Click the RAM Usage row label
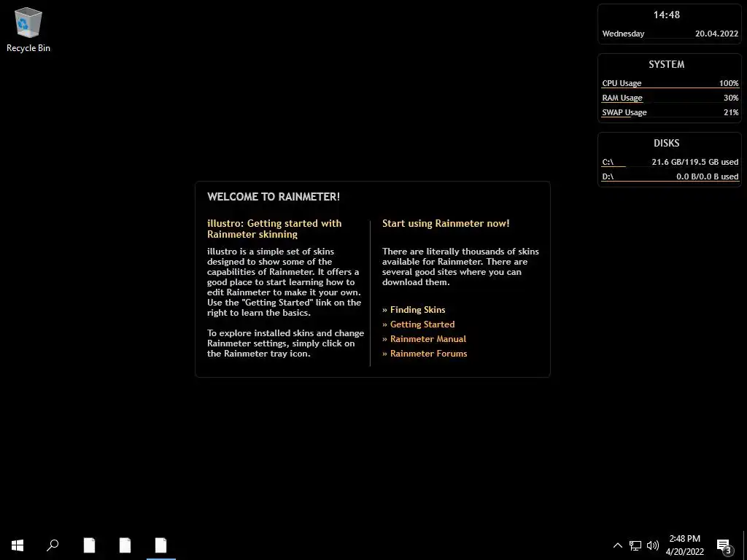The image size is (747, 560). click(x=622, y=98)
